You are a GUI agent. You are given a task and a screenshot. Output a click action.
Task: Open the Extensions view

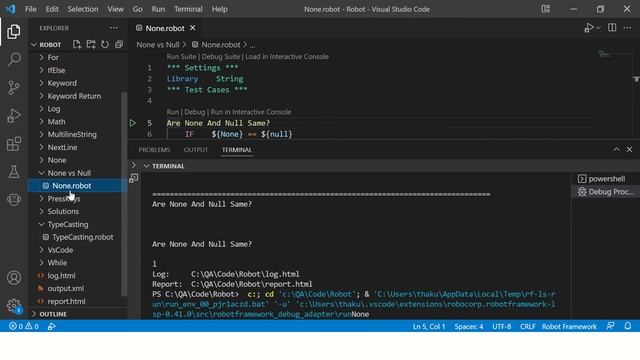[x=13, y=144]
